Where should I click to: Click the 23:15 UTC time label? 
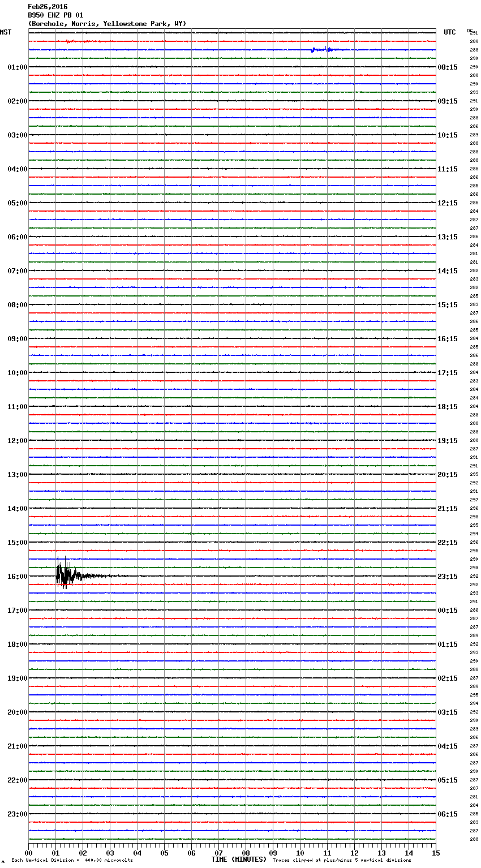coord(448,577)
